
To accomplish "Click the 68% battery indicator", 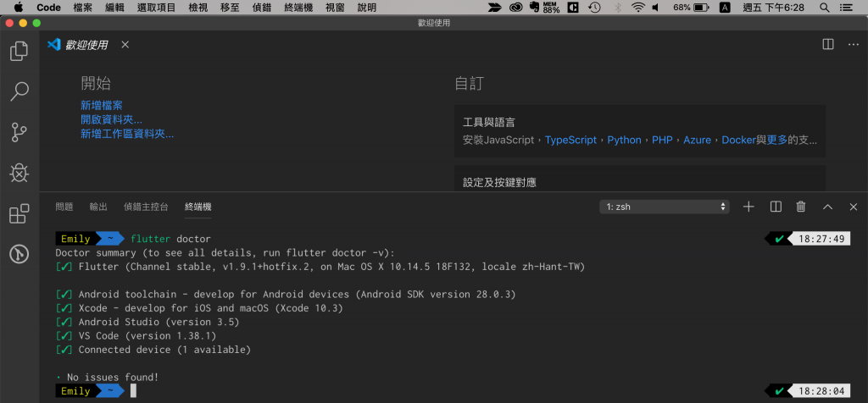I will 691,8.
